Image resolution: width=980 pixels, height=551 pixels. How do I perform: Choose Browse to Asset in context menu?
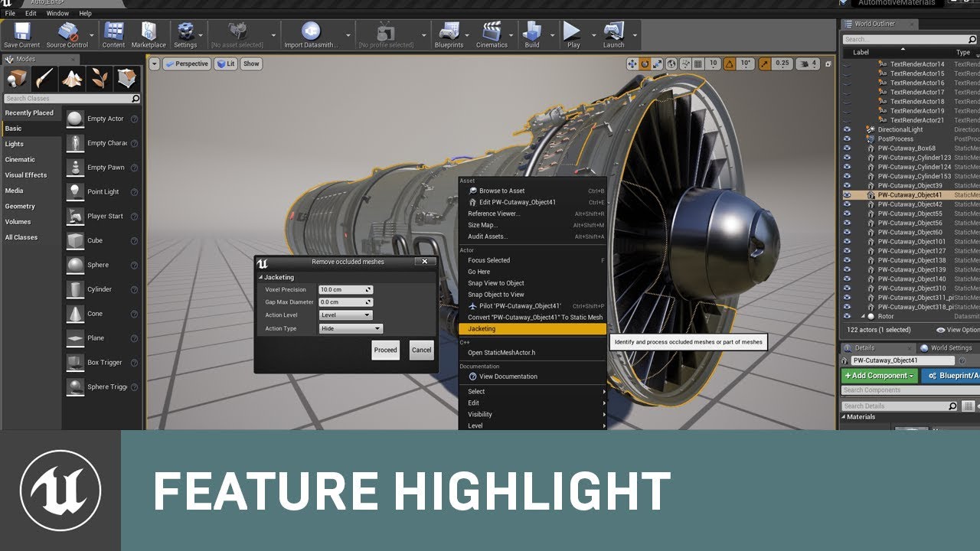click(x=532, y=191)
